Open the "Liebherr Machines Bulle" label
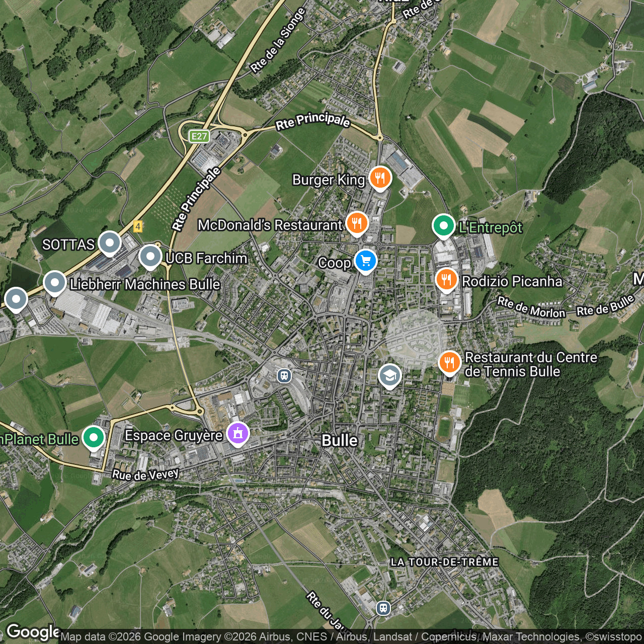Screen dimensions: 644x644 pos(145,285)
